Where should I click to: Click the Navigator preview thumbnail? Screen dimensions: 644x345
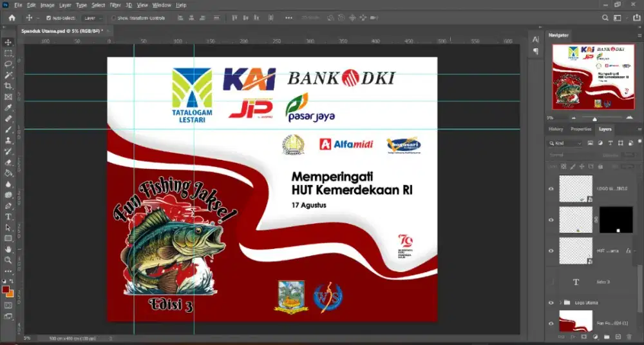[592, 77]
